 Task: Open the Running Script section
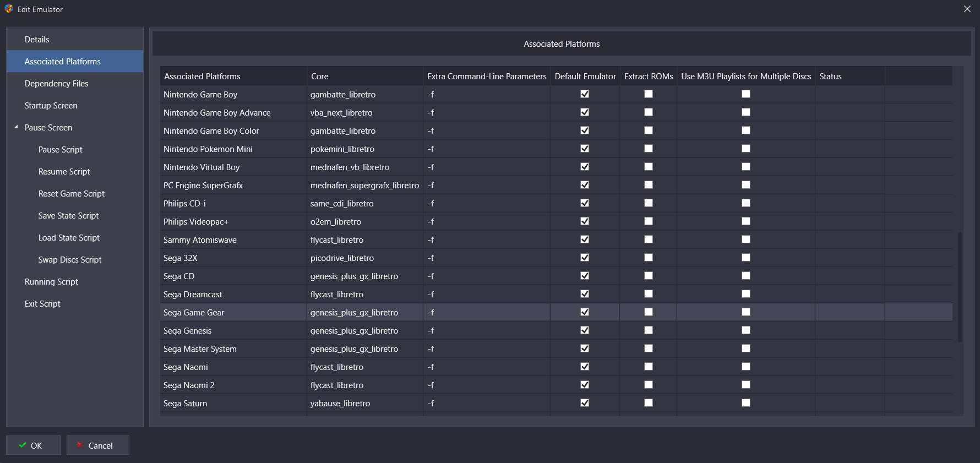pos(75,282)
